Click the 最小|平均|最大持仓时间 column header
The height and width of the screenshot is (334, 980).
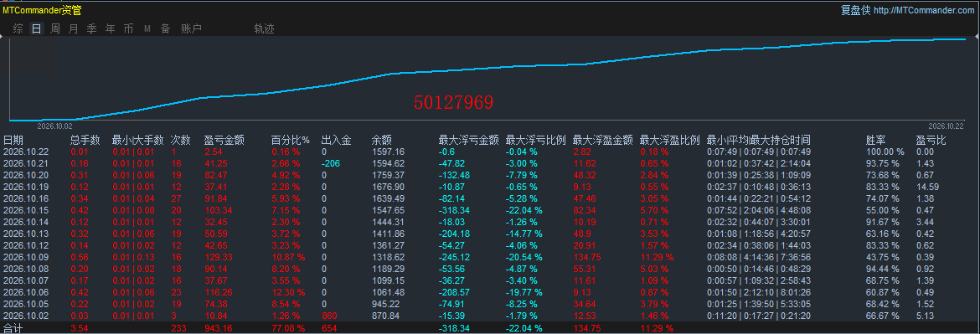(x=758, y=140)
